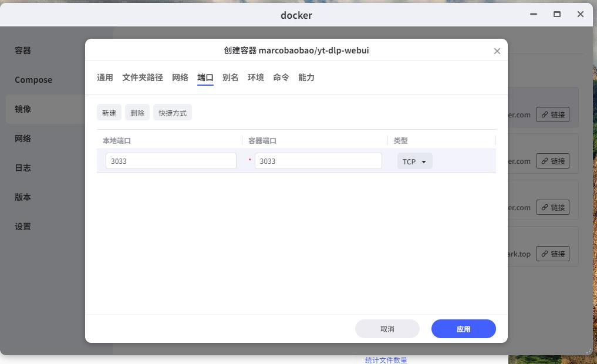Open Compose in the docker sidebar
The height and width of the screenshot is (364, 597).
tap(33, 80)
